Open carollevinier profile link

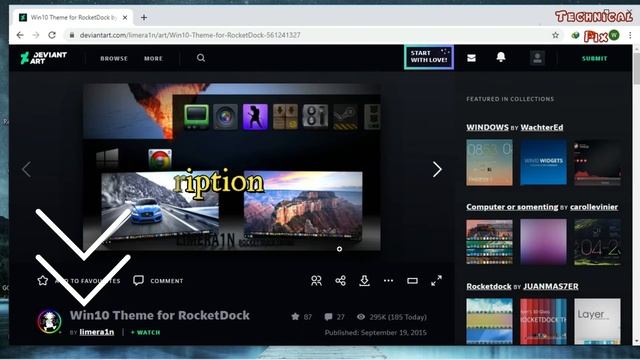594,207
